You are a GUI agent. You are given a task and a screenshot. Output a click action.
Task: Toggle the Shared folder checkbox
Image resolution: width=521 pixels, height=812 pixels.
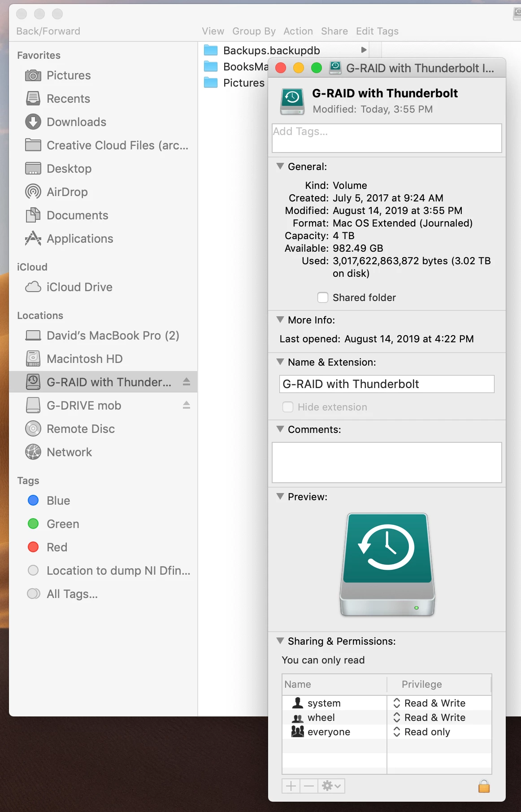click(323, 297)
